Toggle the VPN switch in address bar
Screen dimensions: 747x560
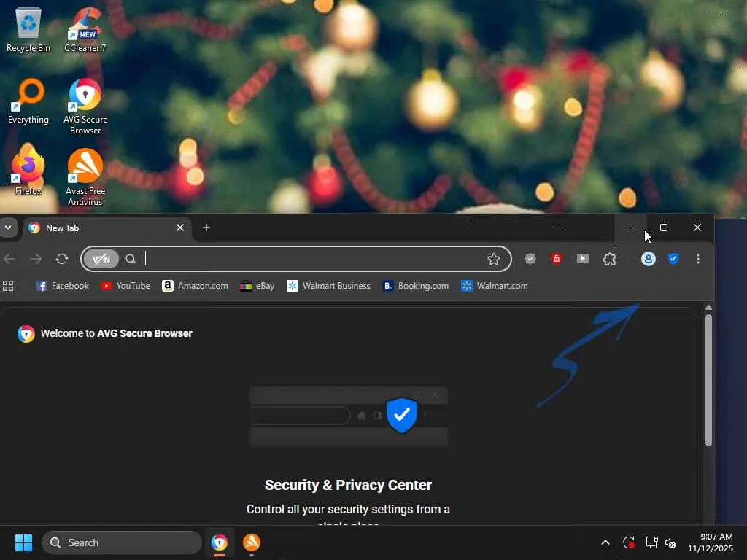click(101, 259)
